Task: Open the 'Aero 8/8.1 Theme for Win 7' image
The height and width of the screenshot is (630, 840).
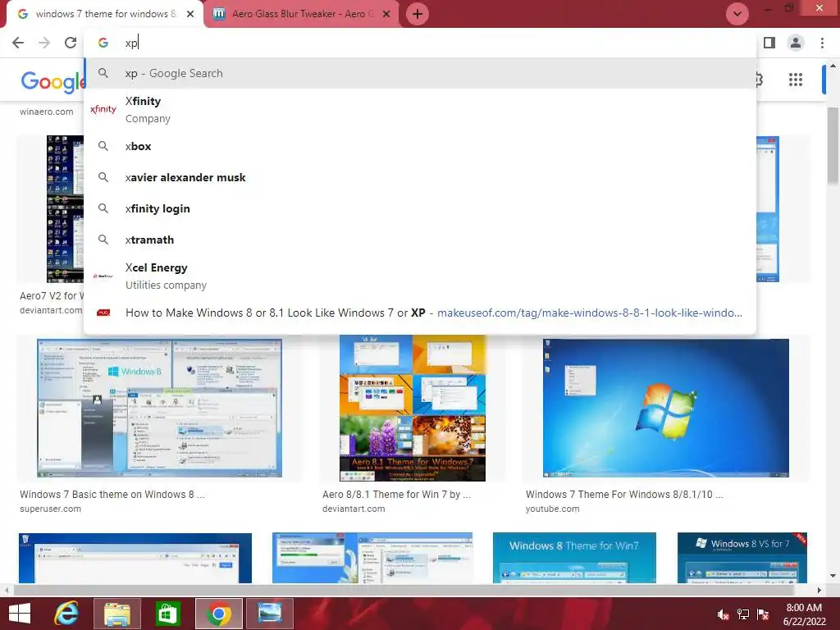Action: tap(413, 408)
